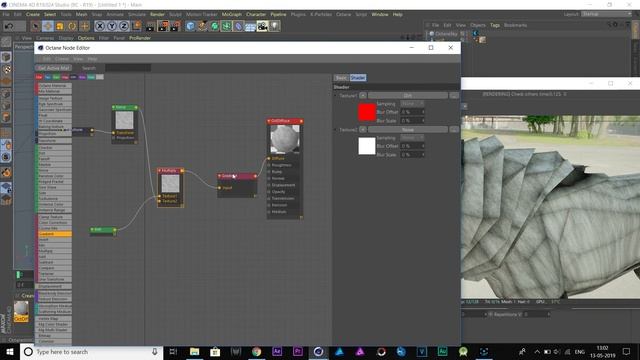Click Render to Picture Viewer icon

[163, 27]
